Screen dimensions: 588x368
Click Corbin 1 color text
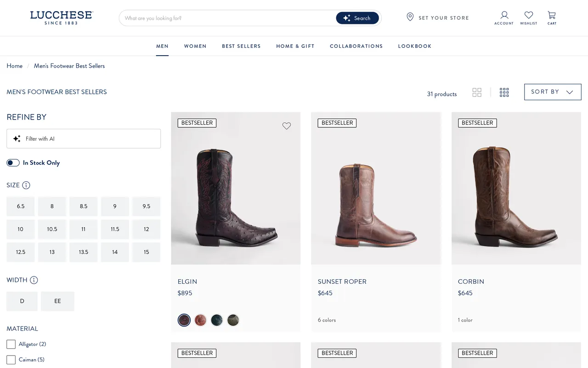pyautogui.click(x=465, y=320)
